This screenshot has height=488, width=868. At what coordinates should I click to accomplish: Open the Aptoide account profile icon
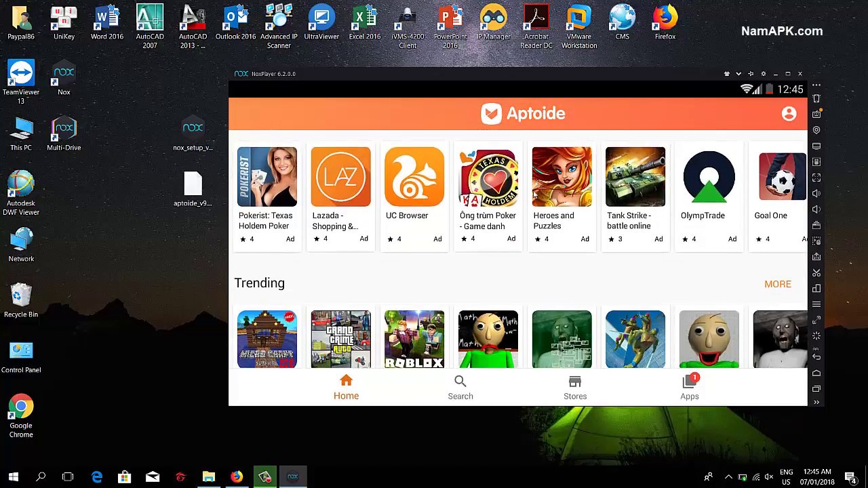pyautogui.click(x=789, y=114)
